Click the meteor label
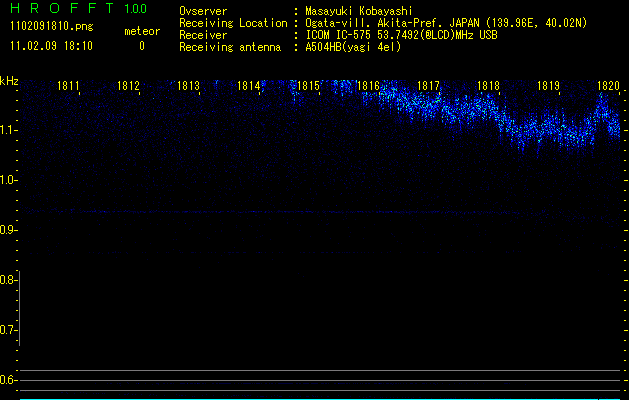This screenshot has width=629, height=400. [x=142, y=31]
